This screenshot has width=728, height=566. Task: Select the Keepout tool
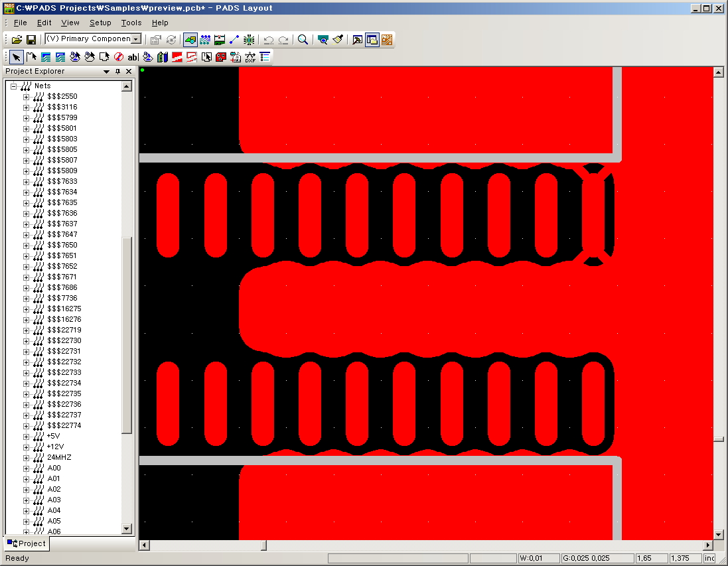pyautogui.click(x=119, y=57)
